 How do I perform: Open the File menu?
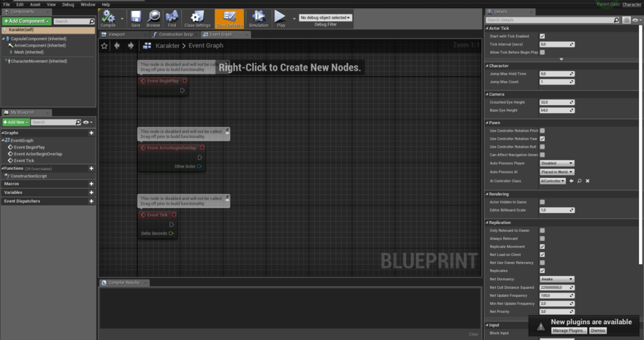click(x=7, y=4)
